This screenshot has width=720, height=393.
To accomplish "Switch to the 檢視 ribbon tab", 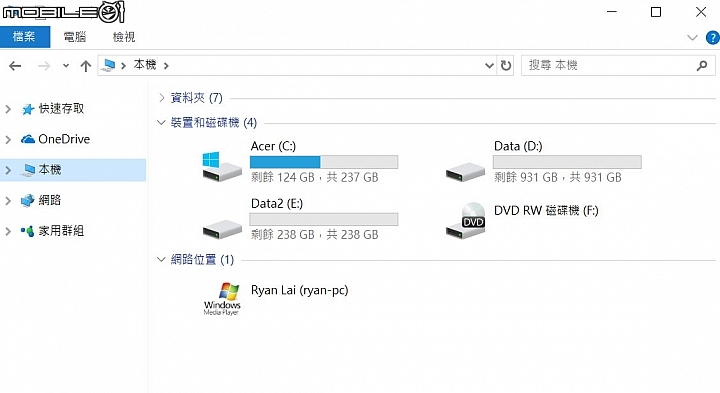I will (x=124, y=37).
